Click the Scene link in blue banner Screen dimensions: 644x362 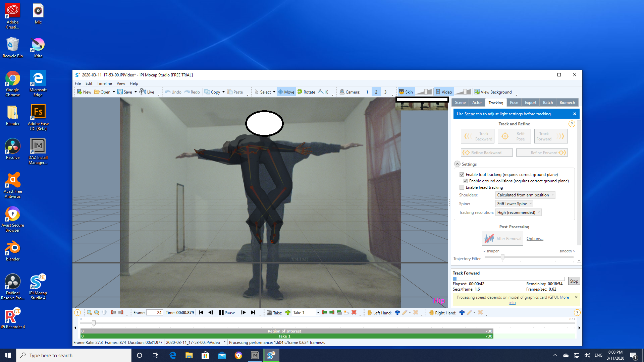pyautogui.click(x=470, y=114)
